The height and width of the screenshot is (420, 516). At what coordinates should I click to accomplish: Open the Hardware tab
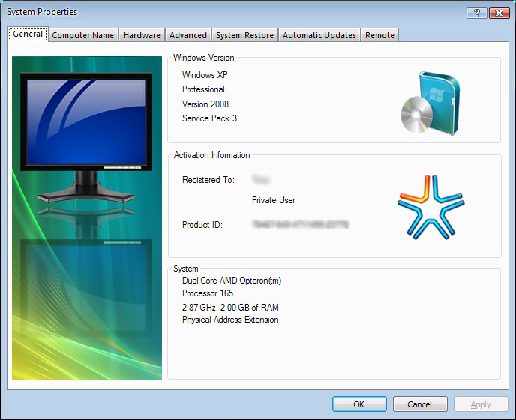tap(142, 35)
